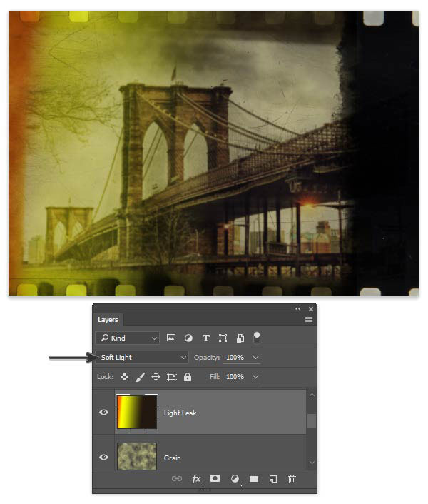
Task: Switch to the Layers tab
Action: tap(108, 320)
